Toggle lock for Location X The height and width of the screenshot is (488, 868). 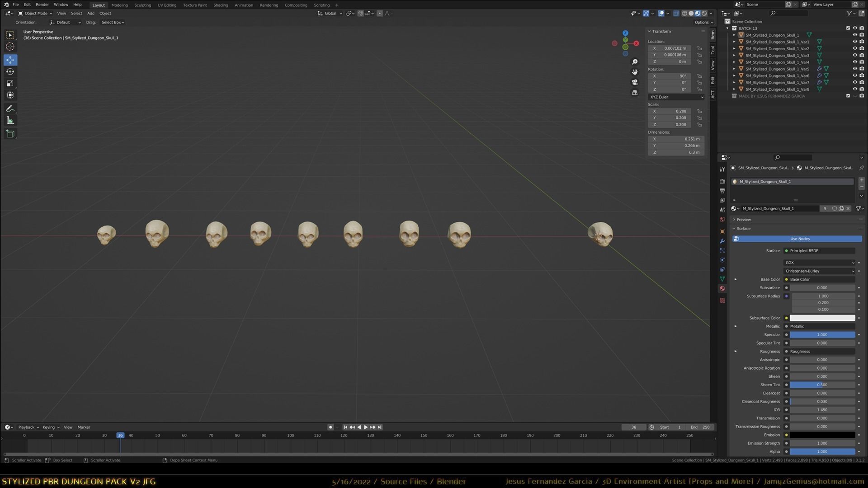(x=699, y=48)
